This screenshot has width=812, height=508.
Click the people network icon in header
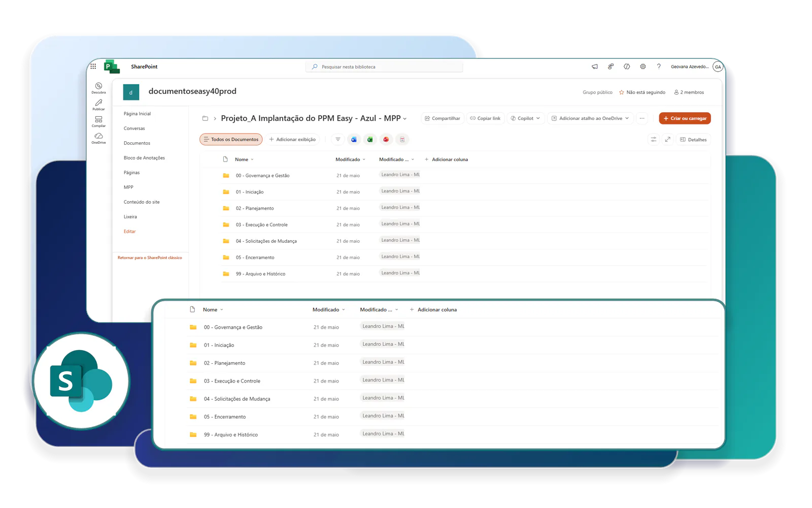[x=611, y=67]
